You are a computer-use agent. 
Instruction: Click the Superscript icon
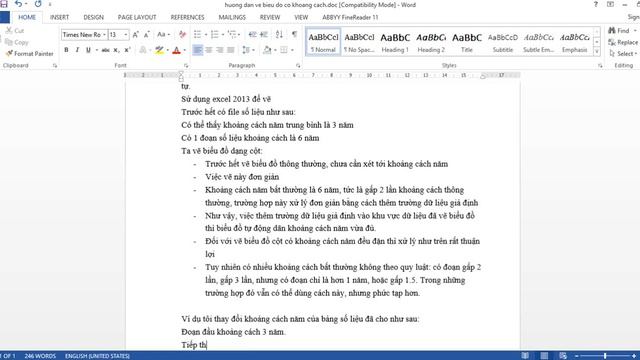tap(127, 50)
